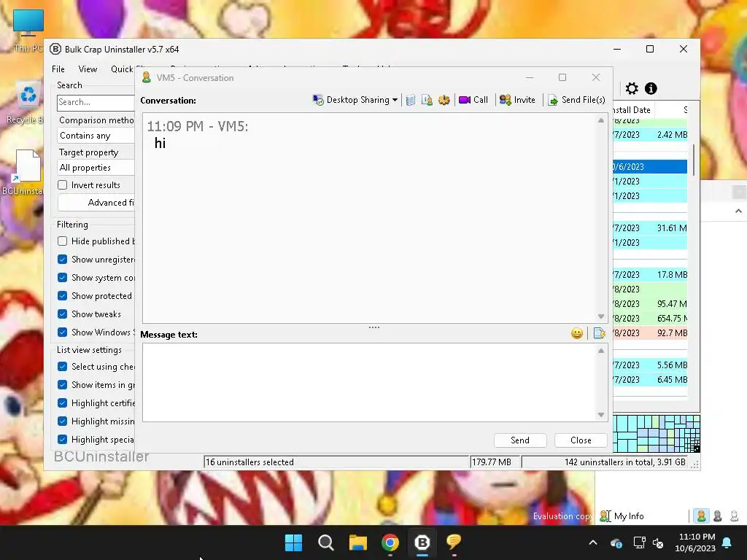Click into the Message text box
The image size is (747, 560).
tap(369, 382)
